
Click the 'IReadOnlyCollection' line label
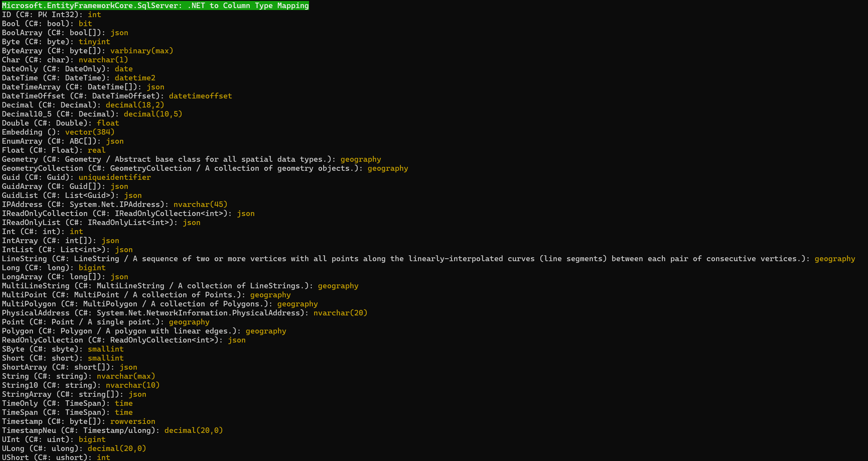point(45,213)
